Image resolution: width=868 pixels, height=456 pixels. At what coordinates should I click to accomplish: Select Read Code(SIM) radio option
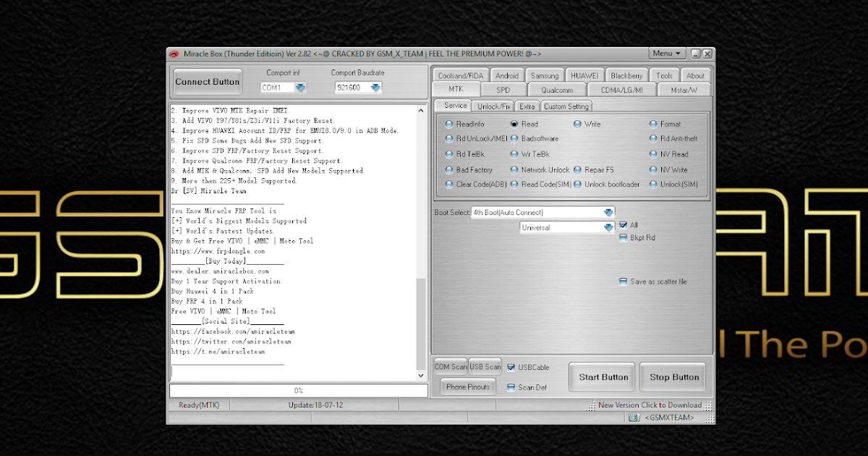[x=540, y=185]
